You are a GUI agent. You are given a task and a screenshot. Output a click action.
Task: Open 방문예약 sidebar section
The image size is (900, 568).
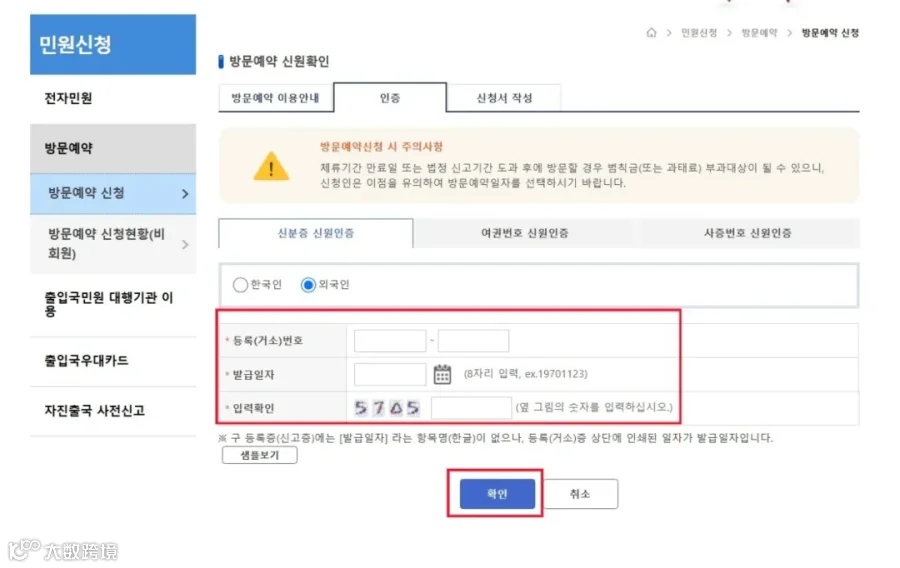(x=113, y=148)
